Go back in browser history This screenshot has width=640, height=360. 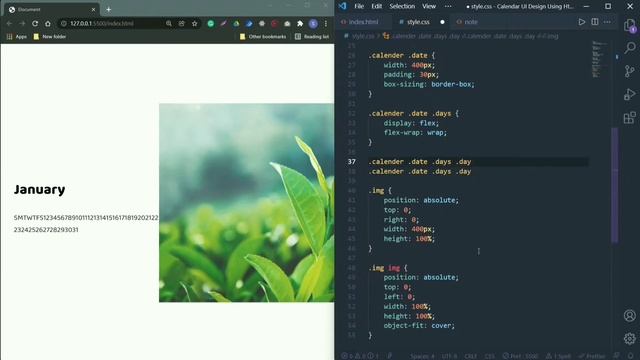point(9,24)
